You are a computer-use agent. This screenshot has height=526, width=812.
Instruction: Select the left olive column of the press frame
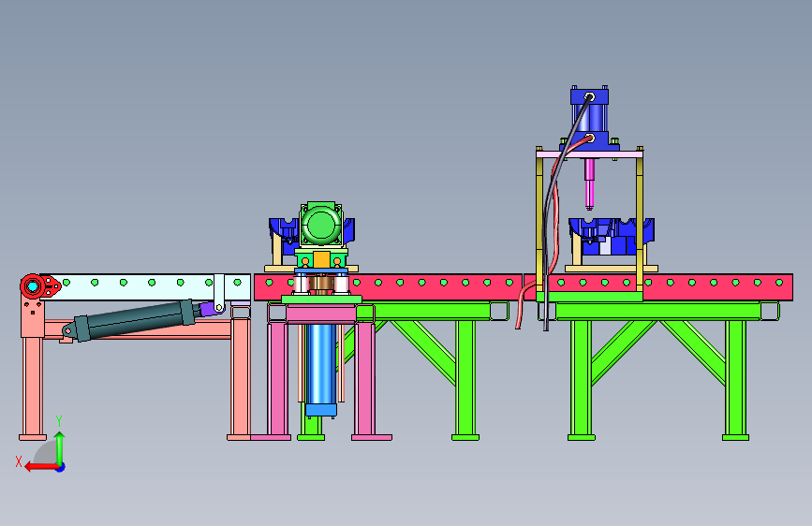540,223
